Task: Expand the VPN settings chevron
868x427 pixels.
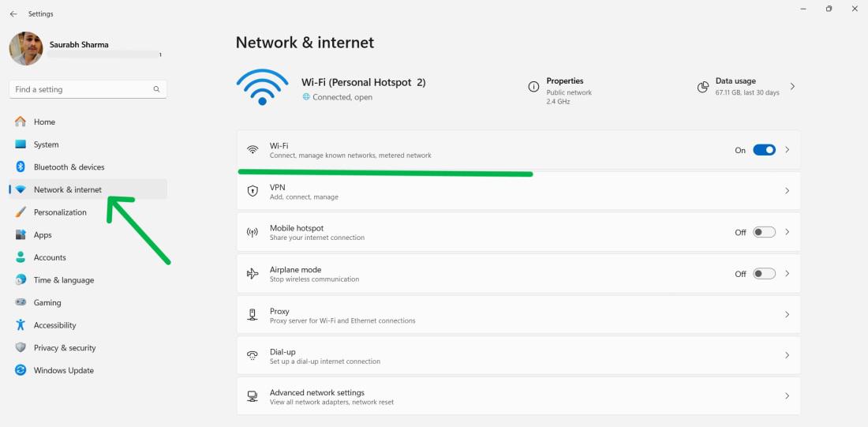Action: click(787, 191)
